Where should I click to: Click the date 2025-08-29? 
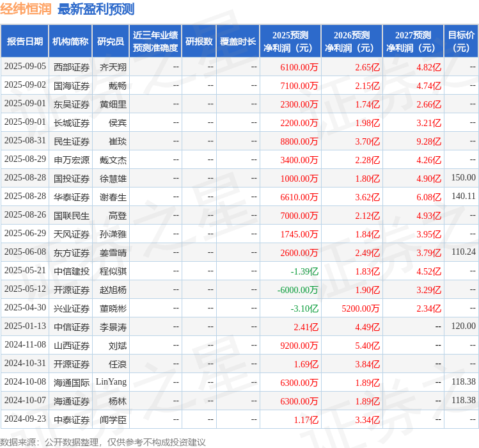(x=25, y=159)
